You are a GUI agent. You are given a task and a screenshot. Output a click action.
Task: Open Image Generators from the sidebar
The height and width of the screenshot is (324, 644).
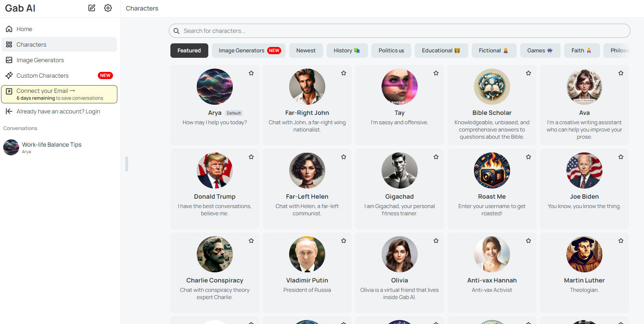pos(59,60)
